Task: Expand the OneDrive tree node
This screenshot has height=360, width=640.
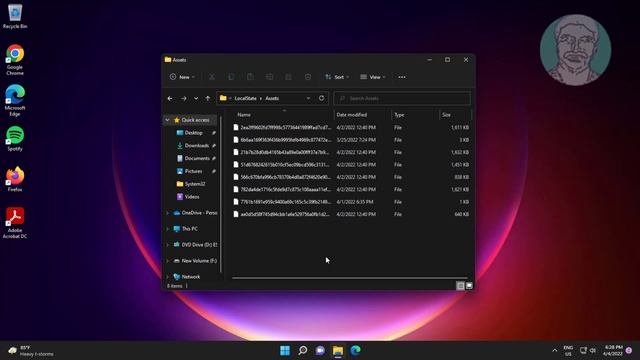Action: pos(167,213)
